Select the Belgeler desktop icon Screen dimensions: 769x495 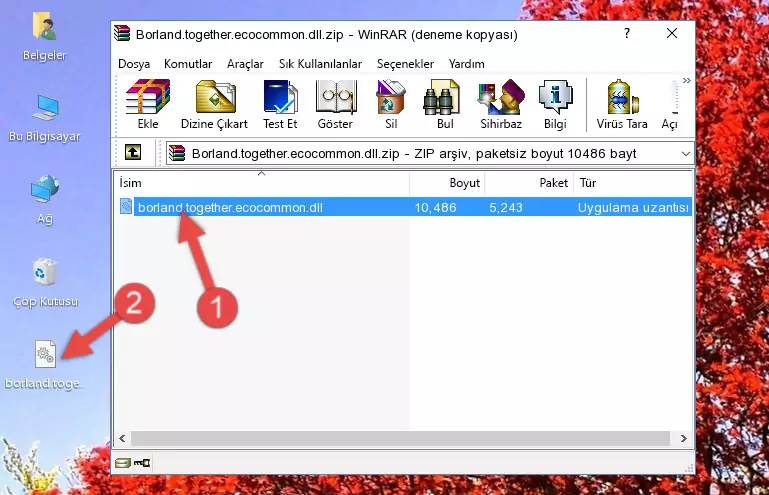pyautogui.click(x=44, y=37)
